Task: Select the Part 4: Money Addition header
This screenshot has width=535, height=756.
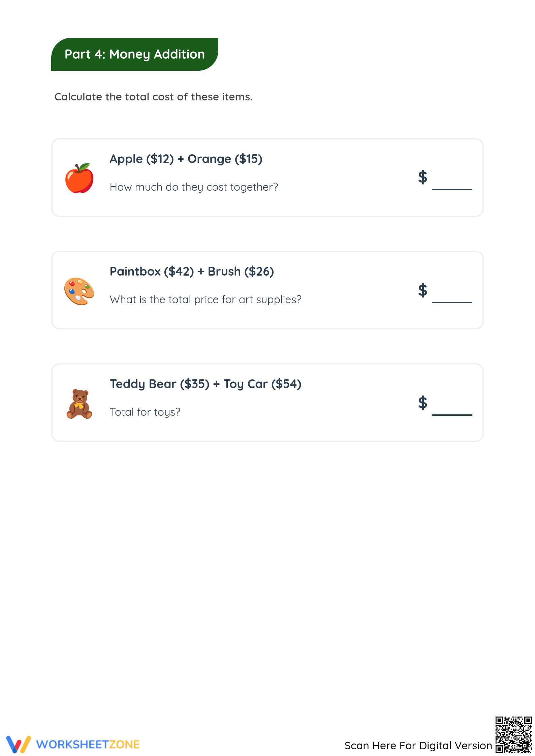Action: click(x=135, y=54)
